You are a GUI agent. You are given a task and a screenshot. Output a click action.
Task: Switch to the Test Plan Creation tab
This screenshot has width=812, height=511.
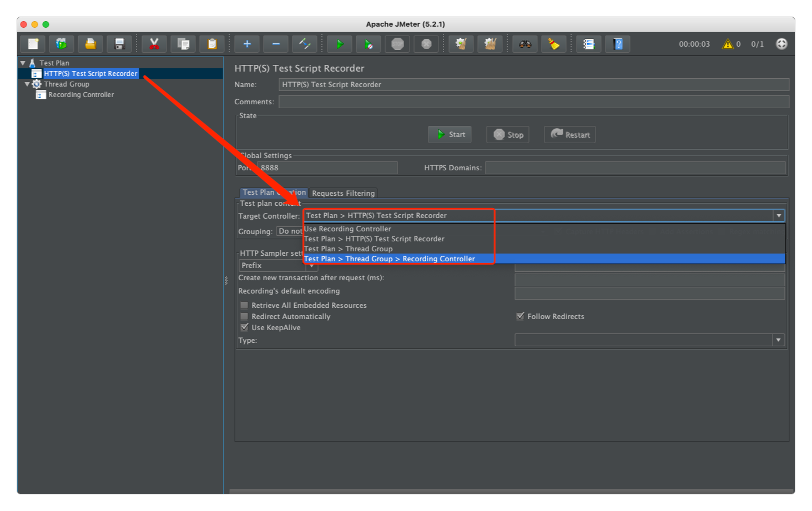[x=274, y=193]
